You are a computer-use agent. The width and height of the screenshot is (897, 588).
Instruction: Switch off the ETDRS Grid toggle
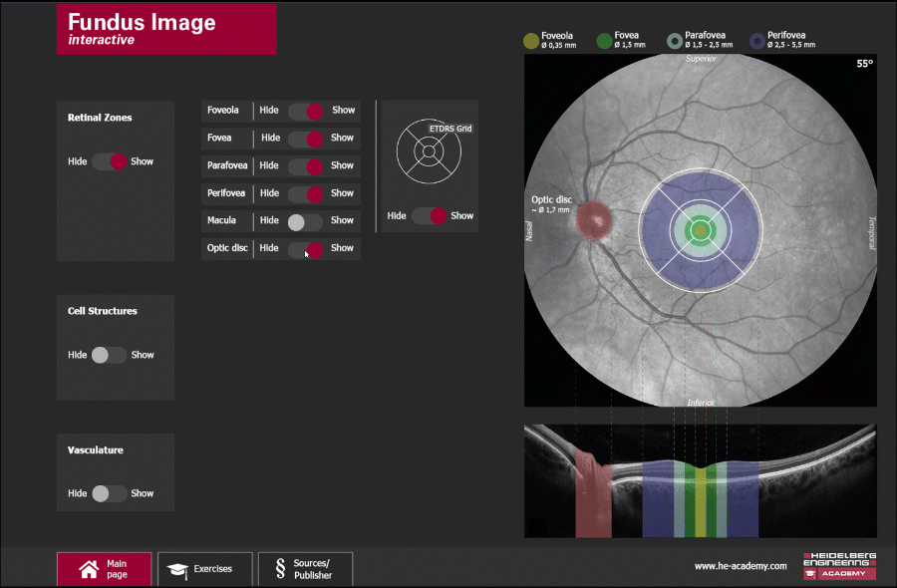click(429, 216)
